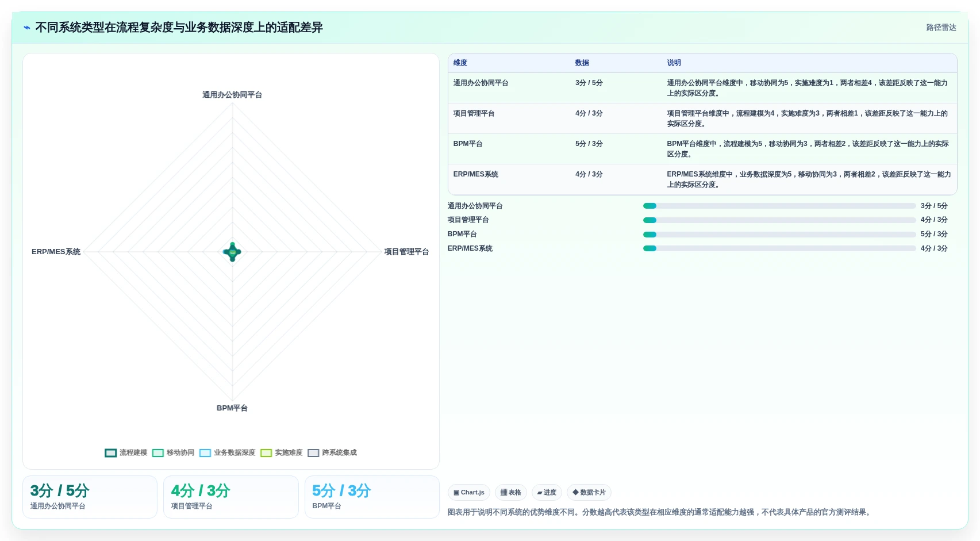Click the 进度 tag chip

pyautogui.click(x=547, y=493)
